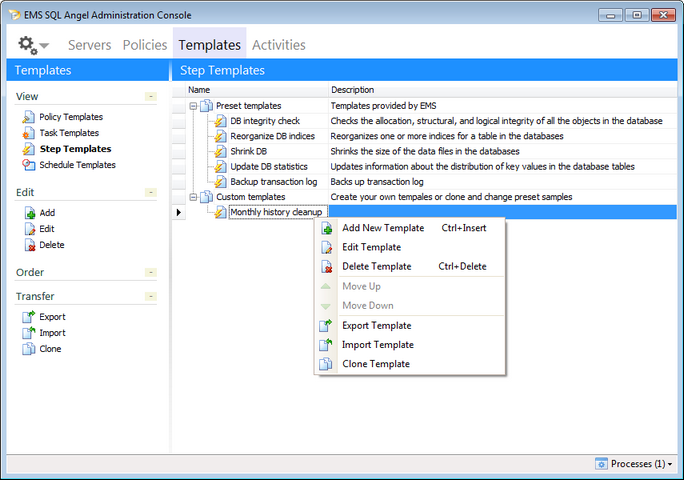Select Update DB statistics row

click(x=425, y=167)
